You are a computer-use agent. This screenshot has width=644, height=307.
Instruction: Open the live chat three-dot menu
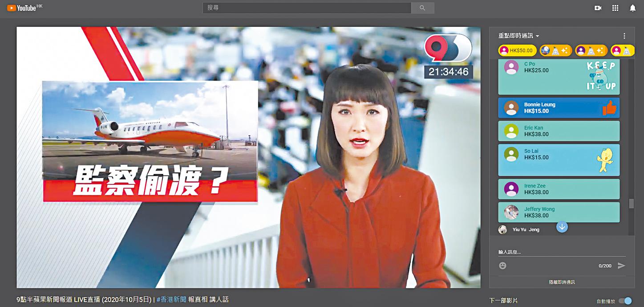(x=624, y=36)
